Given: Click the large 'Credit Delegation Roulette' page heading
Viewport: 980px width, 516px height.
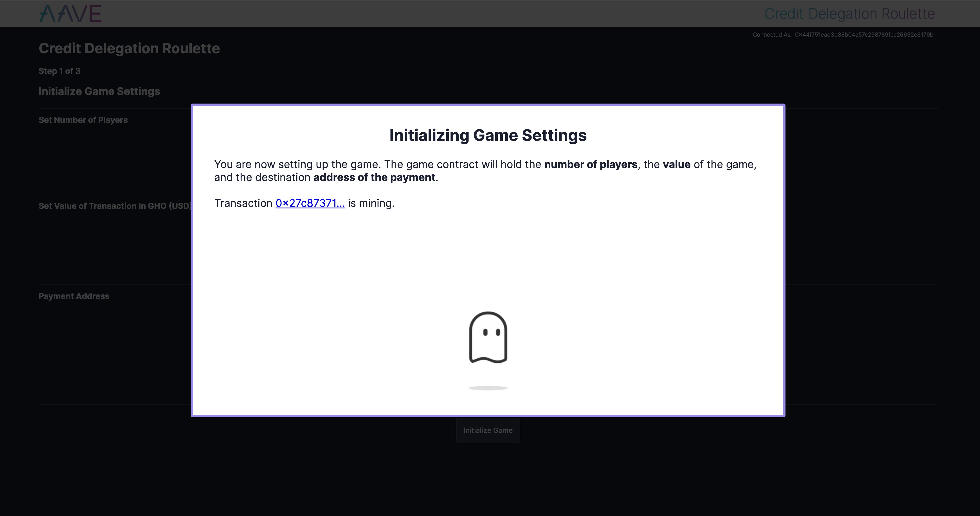Looking at the screenshot, I should click(x=129, y=48).
